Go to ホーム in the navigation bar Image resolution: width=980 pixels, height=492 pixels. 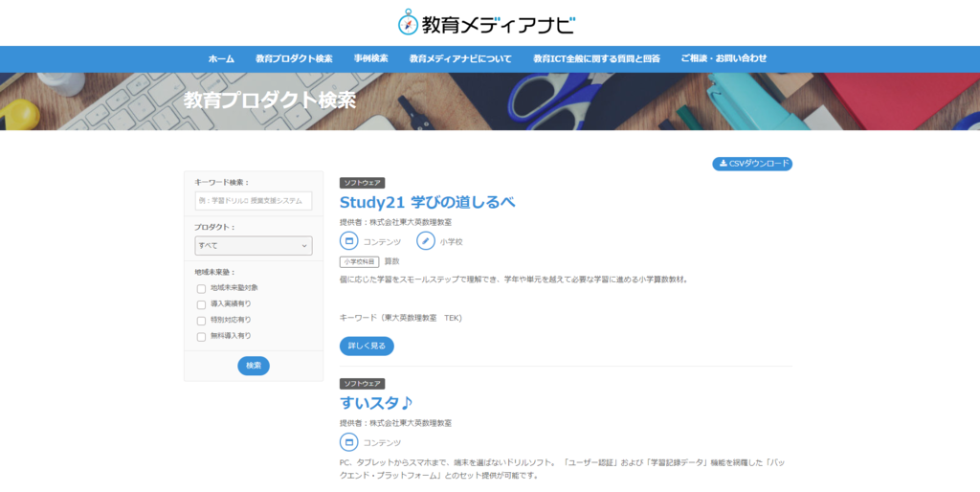pos(221,58)
